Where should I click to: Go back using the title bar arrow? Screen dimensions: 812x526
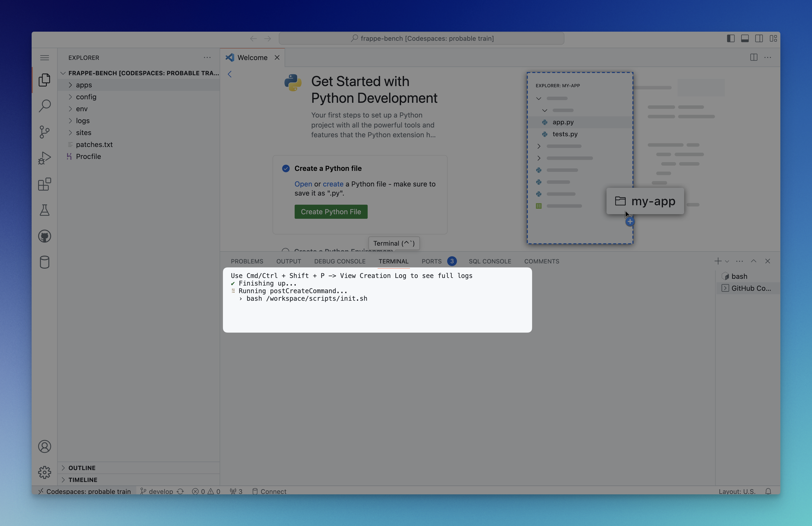[253, 39]
